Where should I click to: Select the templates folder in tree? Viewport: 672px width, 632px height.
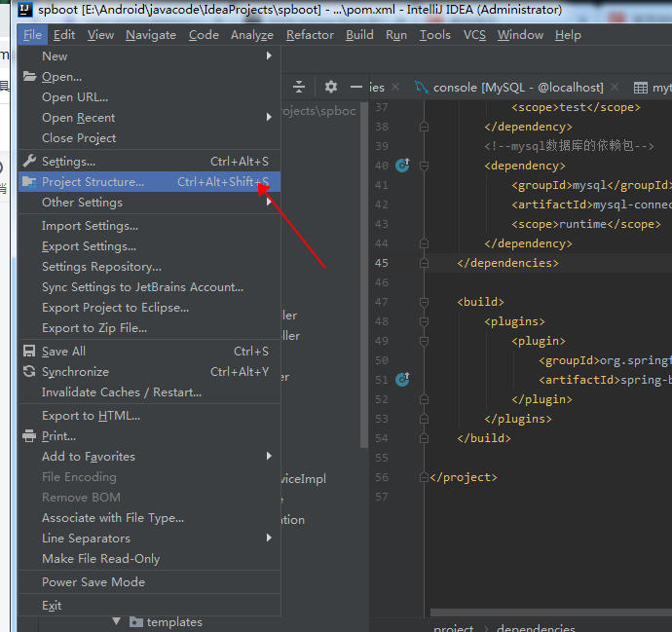point(174,621)
